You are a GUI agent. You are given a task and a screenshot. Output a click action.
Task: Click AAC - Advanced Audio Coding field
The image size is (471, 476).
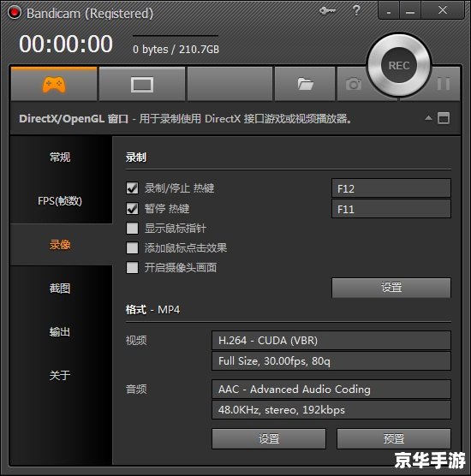coord(331,390)
